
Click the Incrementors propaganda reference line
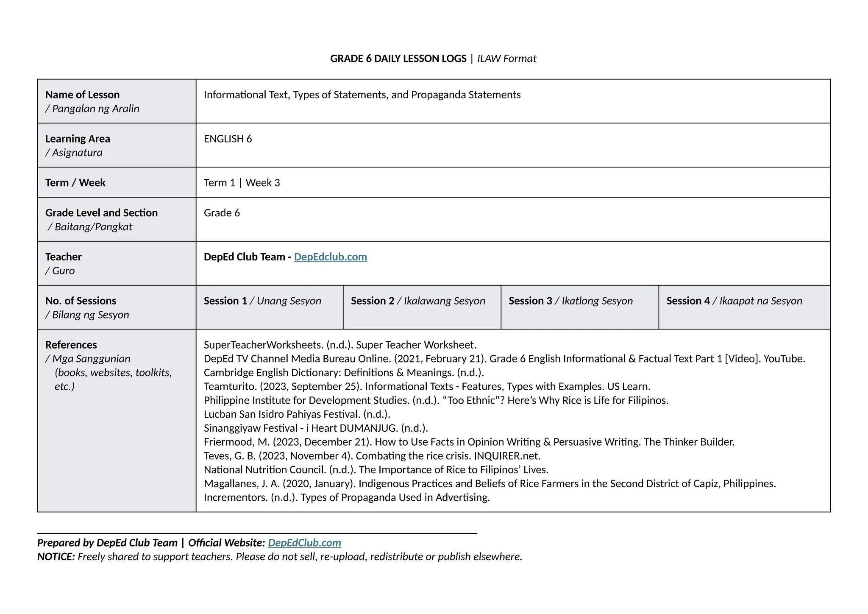347,497
